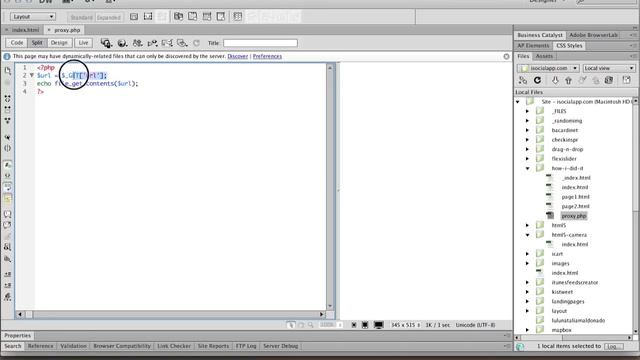This screenshot has width=640, height=360.
Task: Open the Properties panel header
Action: (18, 336)
